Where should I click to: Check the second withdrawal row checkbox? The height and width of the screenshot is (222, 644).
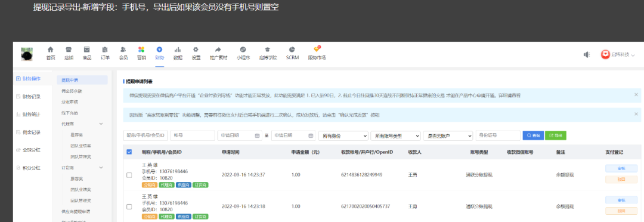click(129, 206)
